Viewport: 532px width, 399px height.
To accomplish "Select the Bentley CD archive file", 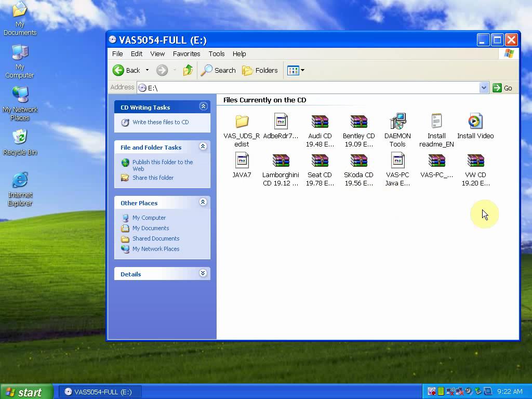I will click(358, 122).
